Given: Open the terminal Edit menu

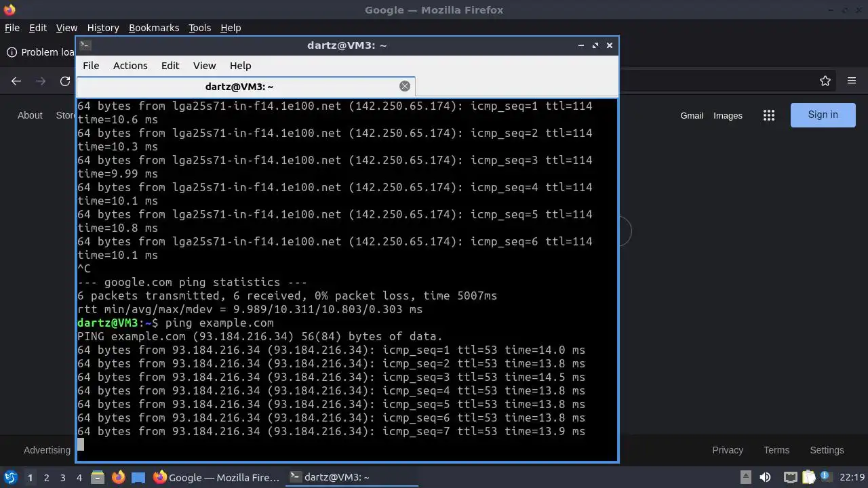Looking at the screenshot, I should click(x=170, y=66).
